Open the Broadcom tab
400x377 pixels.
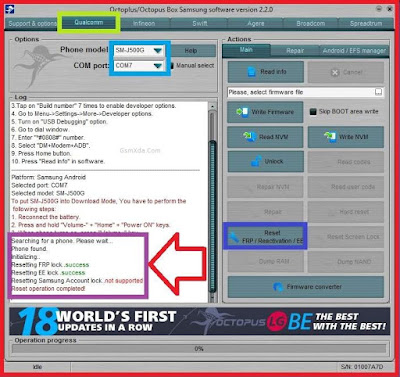(x=311, y=24)
